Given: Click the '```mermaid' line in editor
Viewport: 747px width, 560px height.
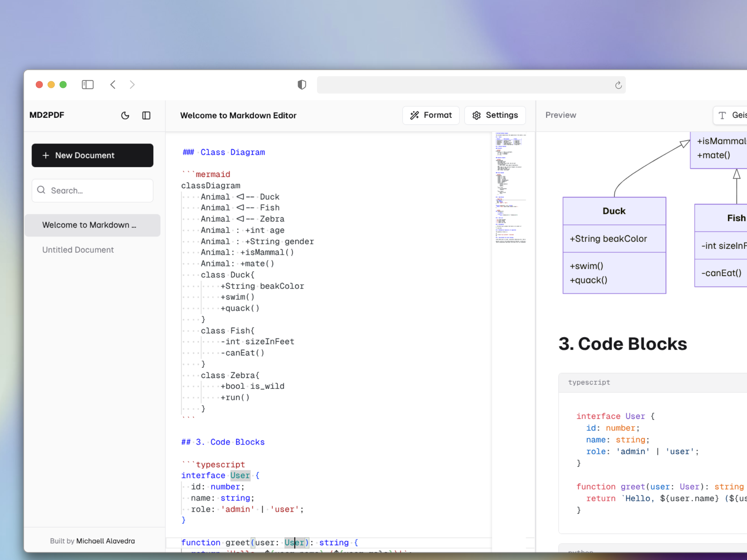Looking at the screenshot, I should [x=206, y=175].
